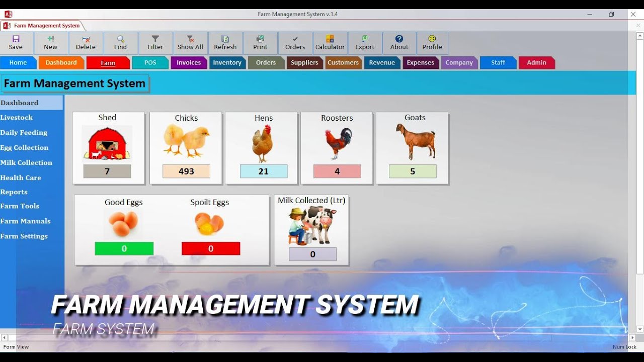Click the red barn Shed image
The image size is (644, 362).
107,143
